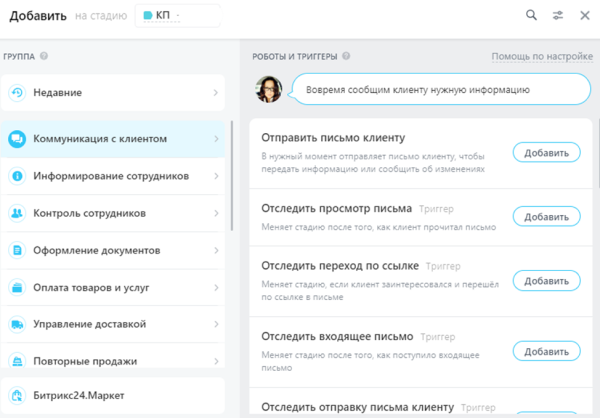The height and width of the screenshot is (418, 600).
Task: Open filter settings sliders icon
Action: tap(558, 15)
